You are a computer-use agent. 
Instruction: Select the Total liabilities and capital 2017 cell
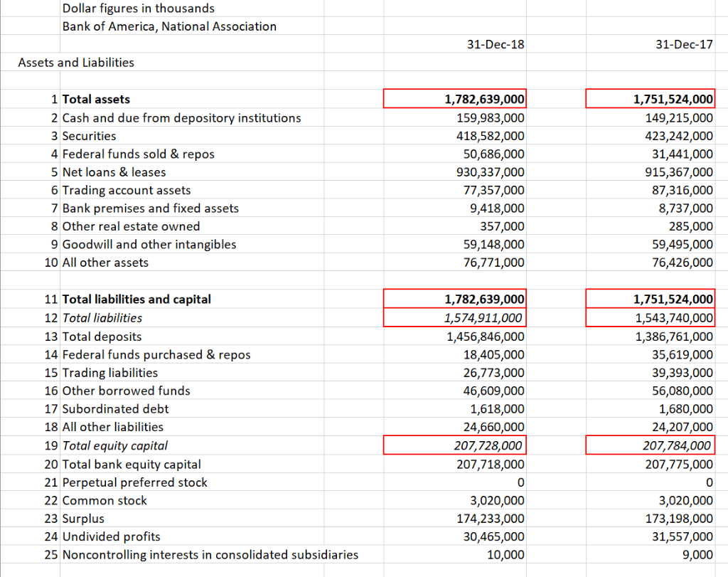[650, 299]
